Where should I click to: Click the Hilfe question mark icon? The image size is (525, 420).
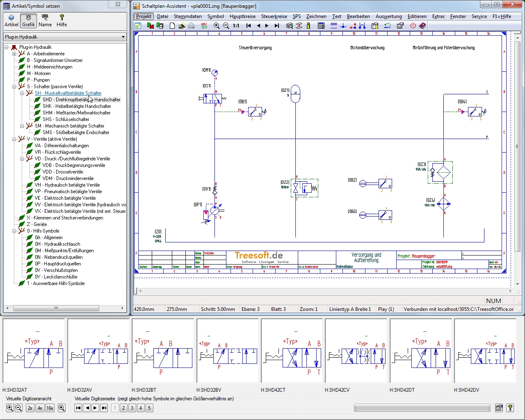[x=62, y=20]
